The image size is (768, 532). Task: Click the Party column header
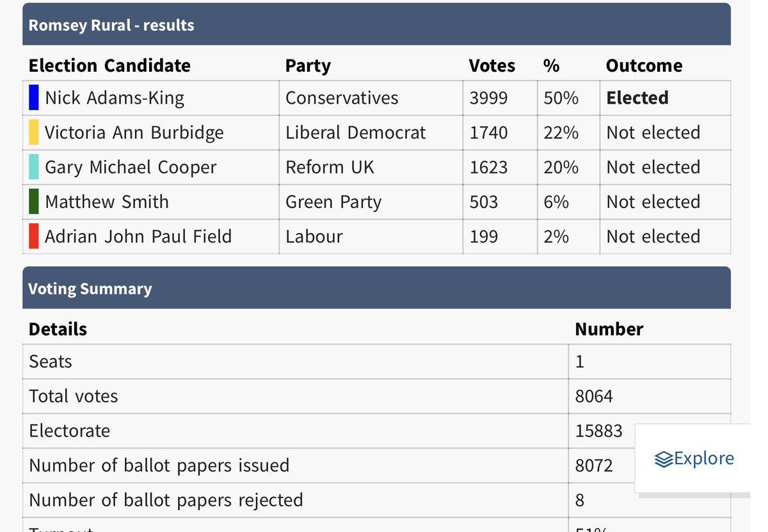pos(308,67)
